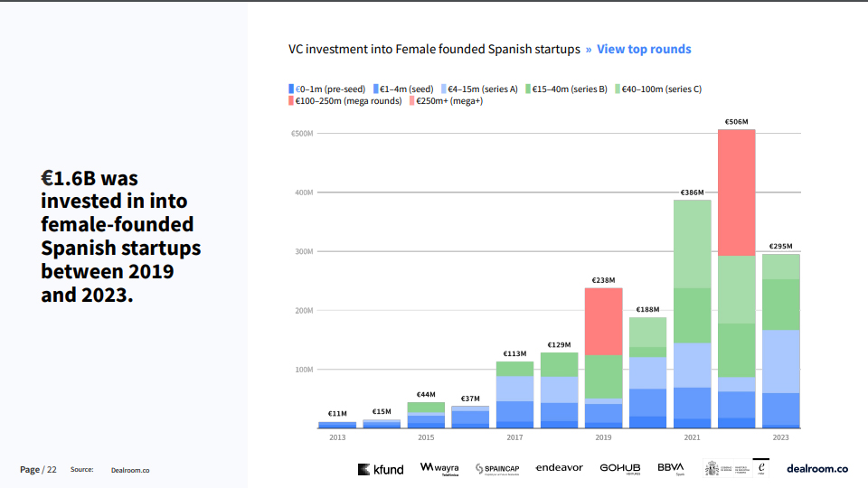Click the Wayra Telefónica logo
Screen dimensions: 868x488
click(x=439, y=468)
